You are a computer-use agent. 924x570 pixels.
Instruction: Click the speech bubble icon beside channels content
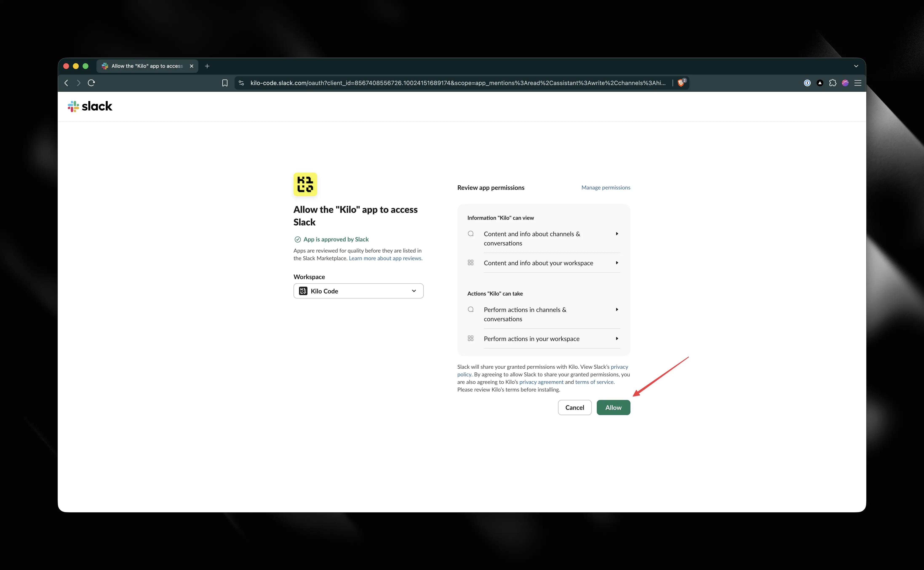click(471, 234)
